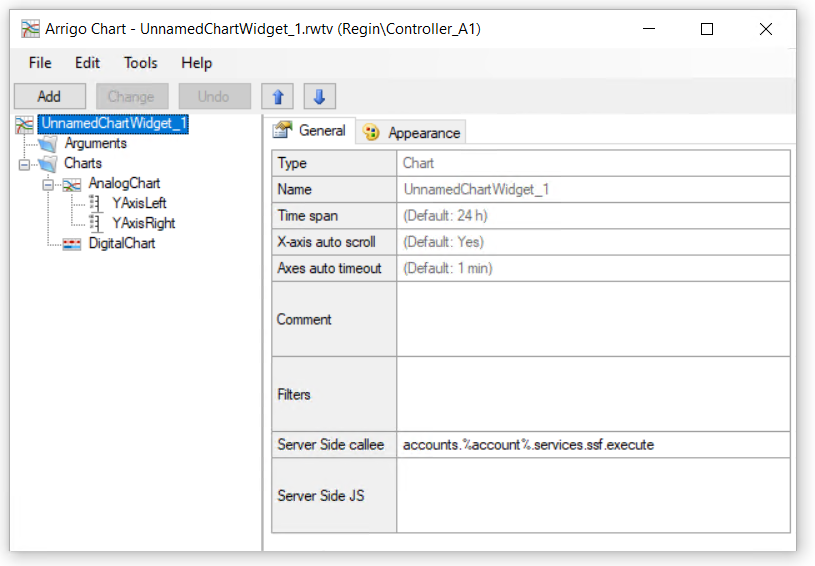Click the Arguments folder icon

tap(48, 144)
